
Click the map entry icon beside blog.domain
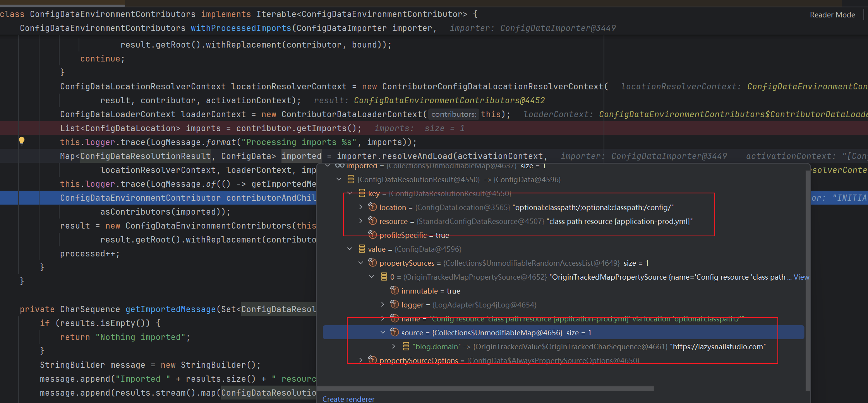click(406, 347)
